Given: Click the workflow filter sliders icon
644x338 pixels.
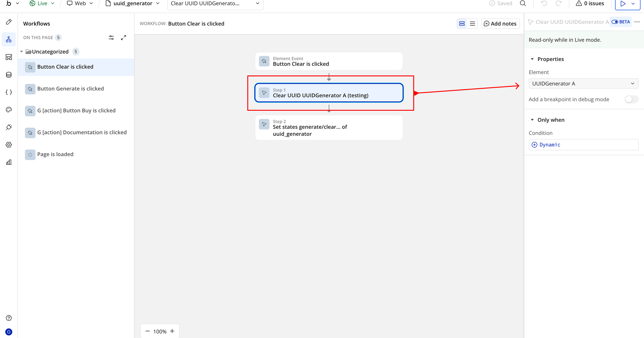Looking at the screenshot, I should click(x=111, y=38).
